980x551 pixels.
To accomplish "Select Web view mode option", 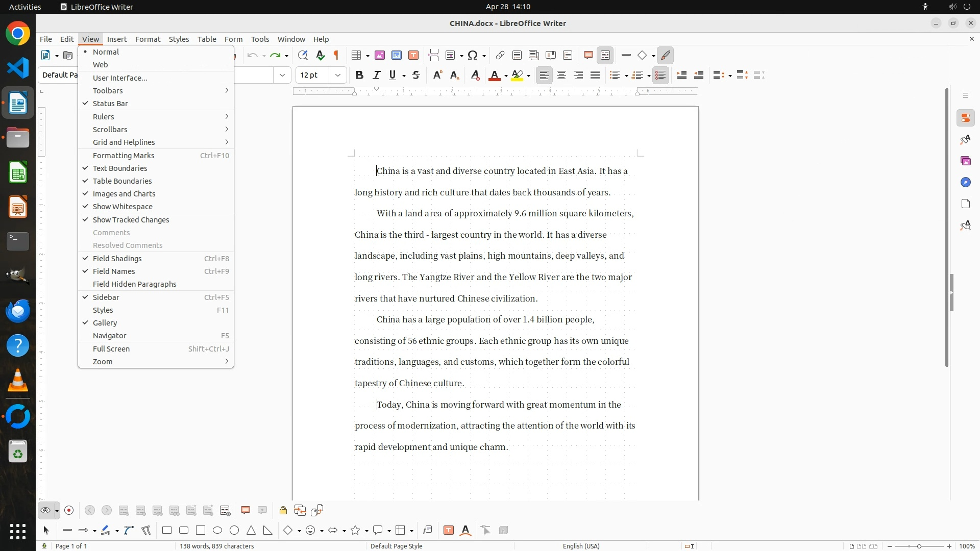I will coord(100,64).
